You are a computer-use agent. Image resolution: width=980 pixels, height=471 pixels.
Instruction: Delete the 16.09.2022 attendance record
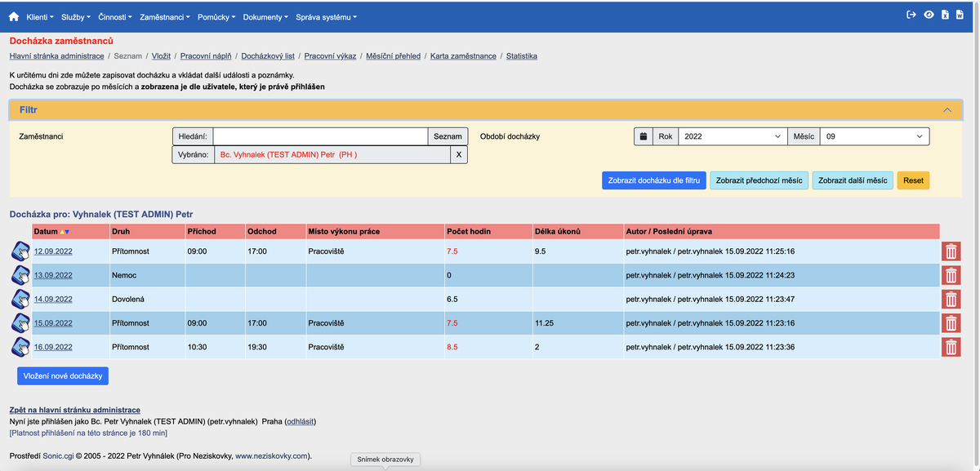pyautogui.click(x=951, y=346)
